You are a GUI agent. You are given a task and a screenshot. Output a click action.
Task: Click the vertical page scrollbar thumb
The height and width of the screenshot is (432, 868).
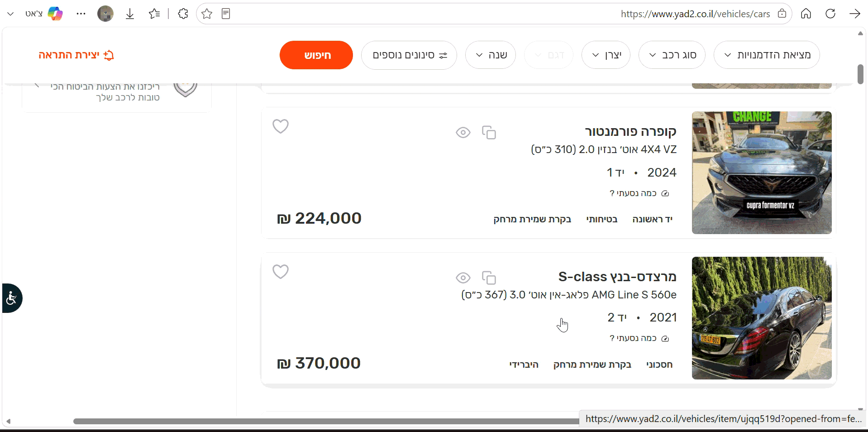click(x=860, y=74)
